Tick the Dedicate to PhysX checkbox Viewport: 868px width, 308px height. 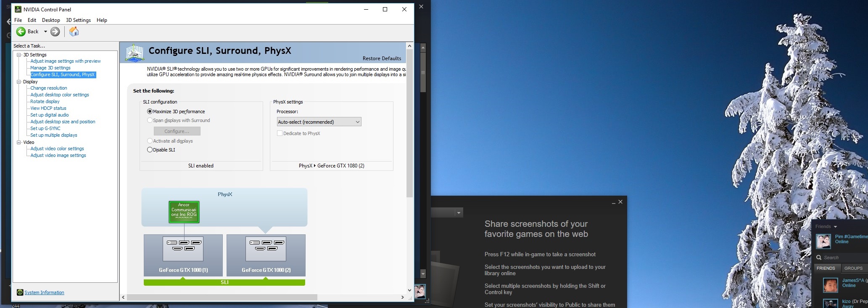coord(280,133)
